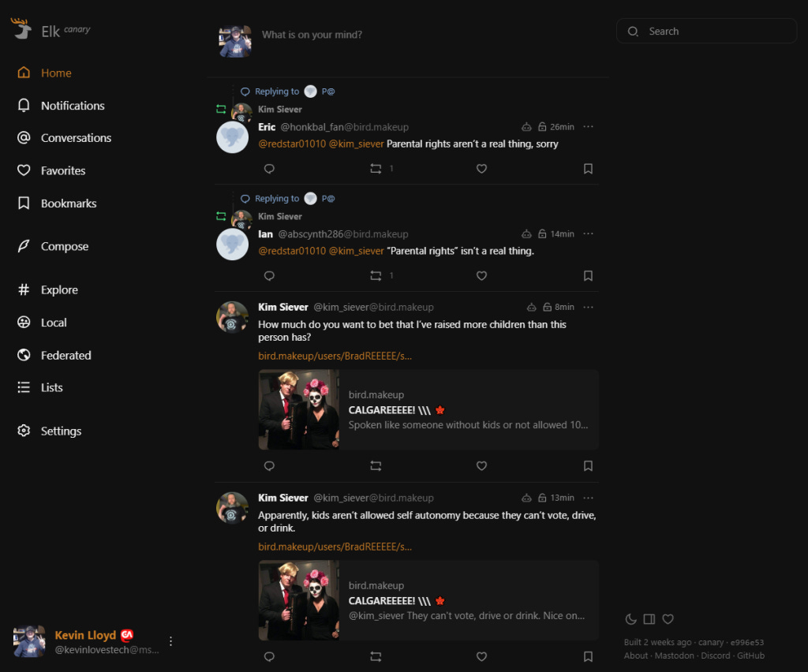Bookmark Kim Siever's 8min post
The height and width of the screenshot is (672, 808).
588,465
